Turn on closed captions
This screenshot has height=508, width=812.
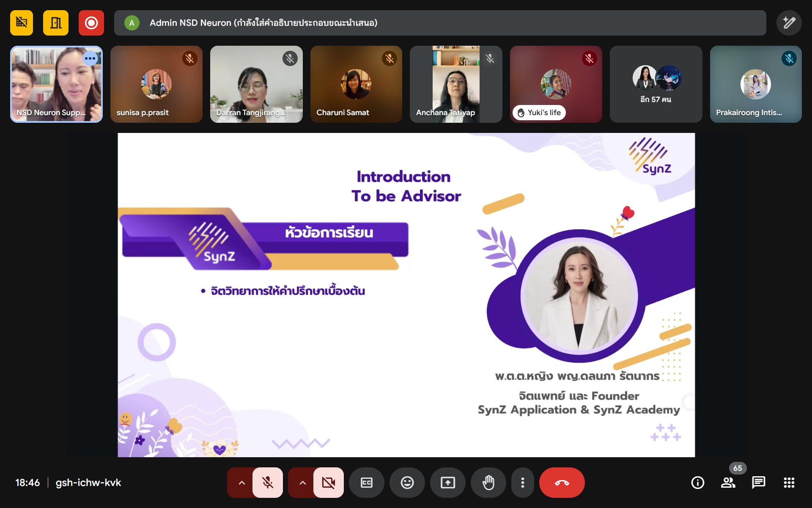pyautogui.click(x=367, y=483)
